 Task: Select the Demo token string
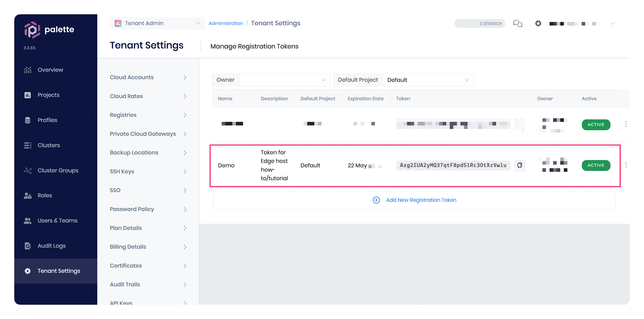(453, 165)
